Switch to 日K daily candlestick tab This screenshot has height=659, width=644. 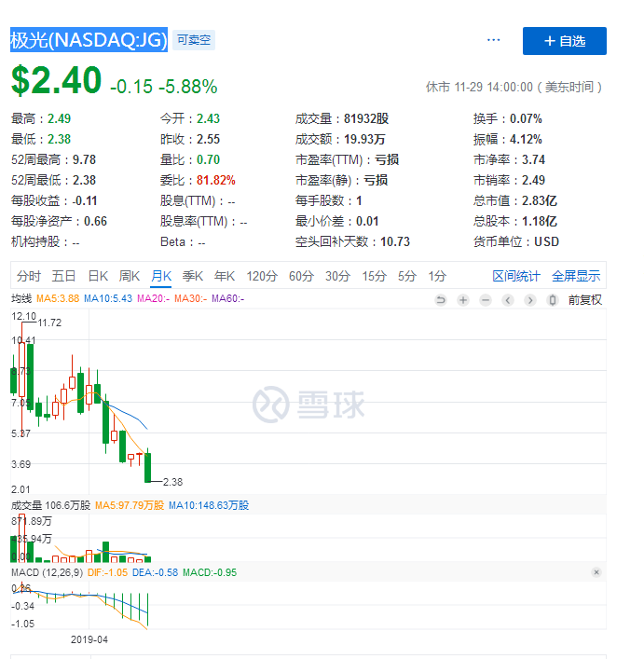(x=98, y=276)
